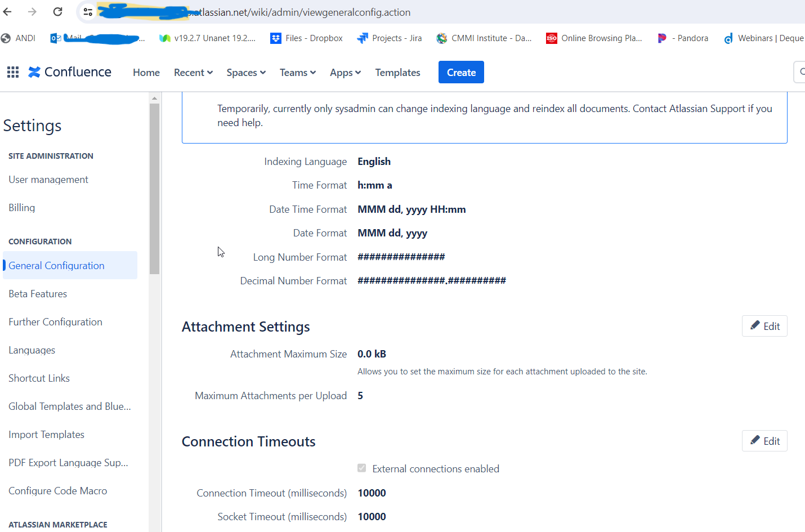Click the blue Create button
Screen dimensions: 805x532
[461, 72]
